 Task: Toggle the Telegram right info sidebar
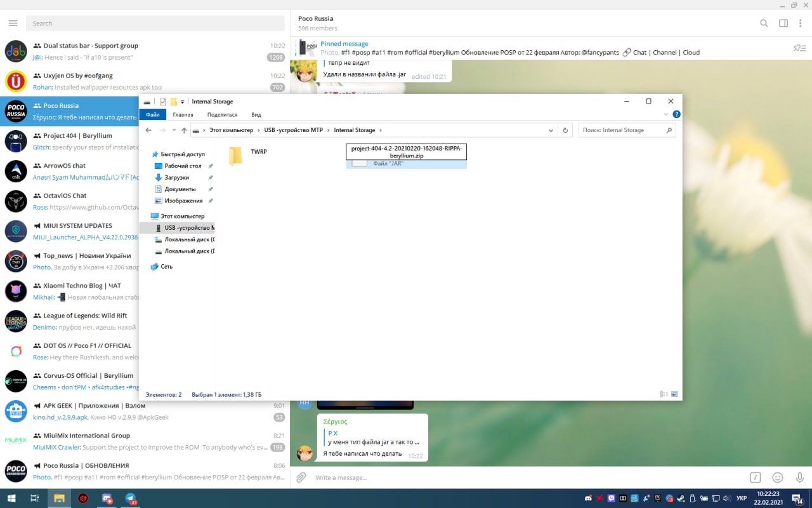coord(783,23)
